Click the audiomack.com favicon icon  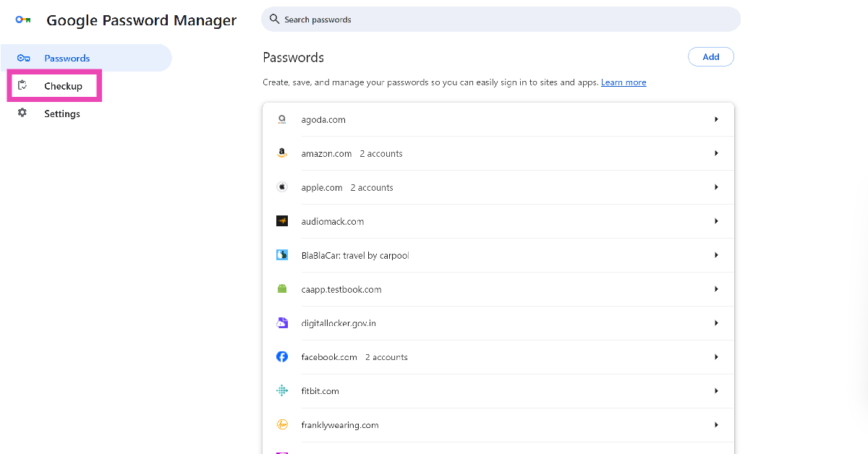[282, 221]
